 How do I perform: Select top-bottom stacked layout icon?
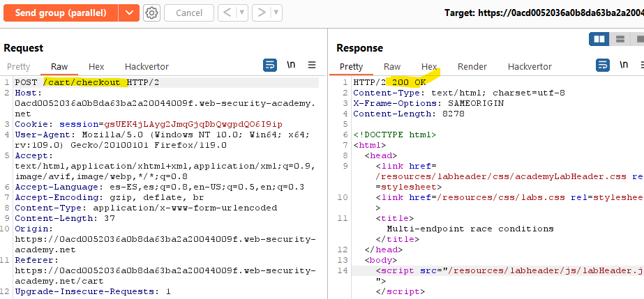(x=620, y=39)
